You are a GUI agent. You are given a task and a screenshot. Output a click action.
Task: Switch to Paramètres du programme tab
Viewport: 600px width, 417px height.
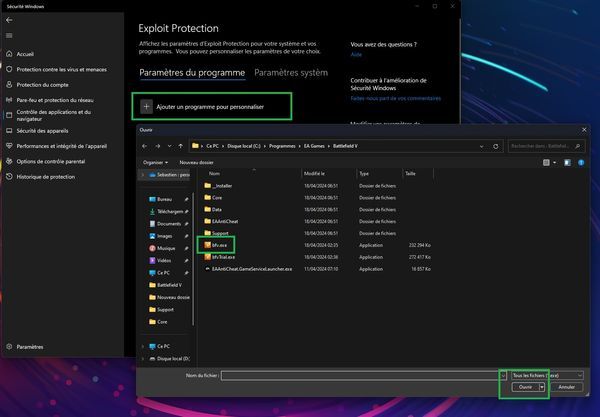tap(191, 73)
